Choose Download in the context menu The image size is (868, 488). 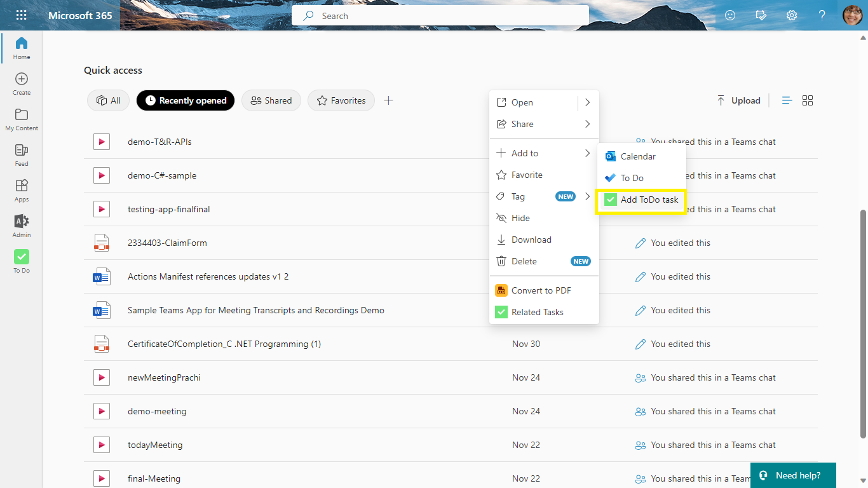coord(544,240)
